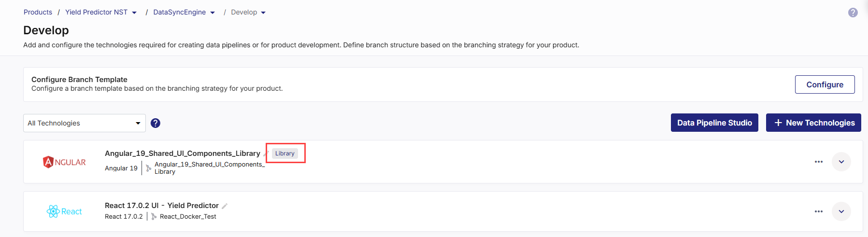
Task: Click the branch icon beside React_Docker_Test
Action: click(154, 217)
